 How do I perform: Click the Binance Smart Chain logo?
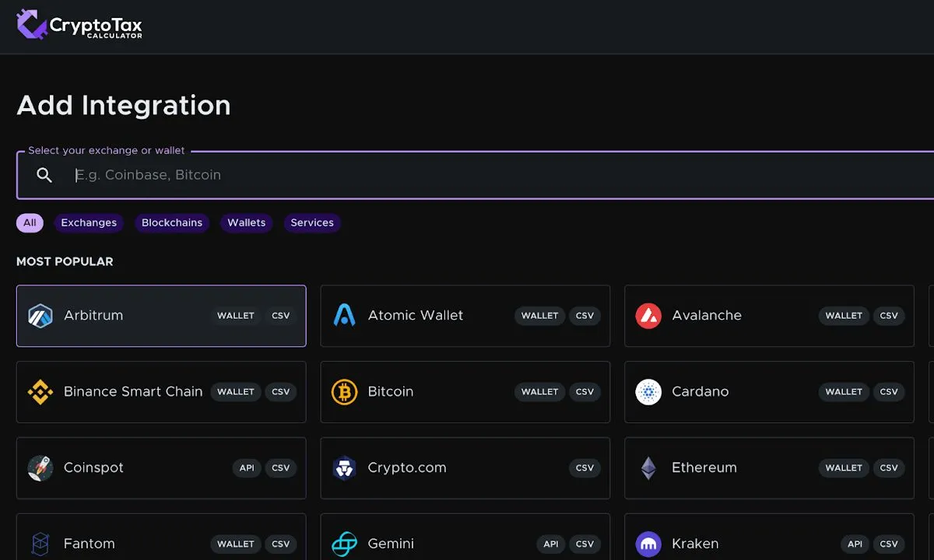point(40,392)
